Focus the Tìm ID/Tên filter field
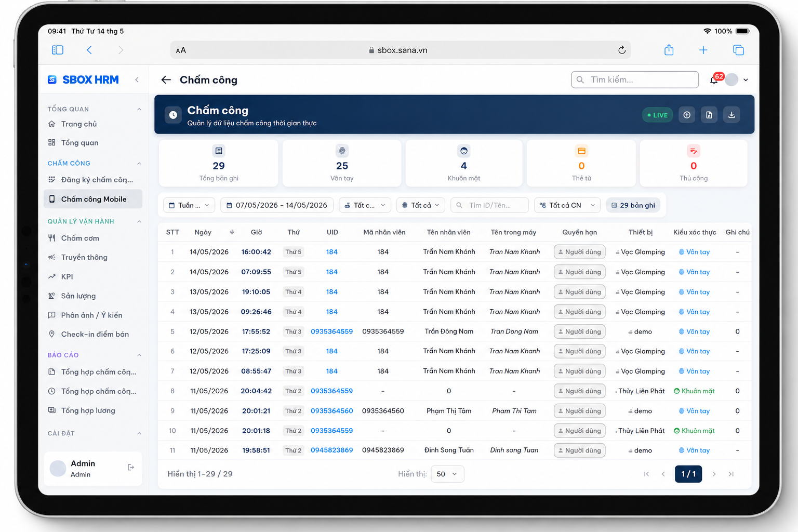Screen dimensions: 798x532 (489, 205)
